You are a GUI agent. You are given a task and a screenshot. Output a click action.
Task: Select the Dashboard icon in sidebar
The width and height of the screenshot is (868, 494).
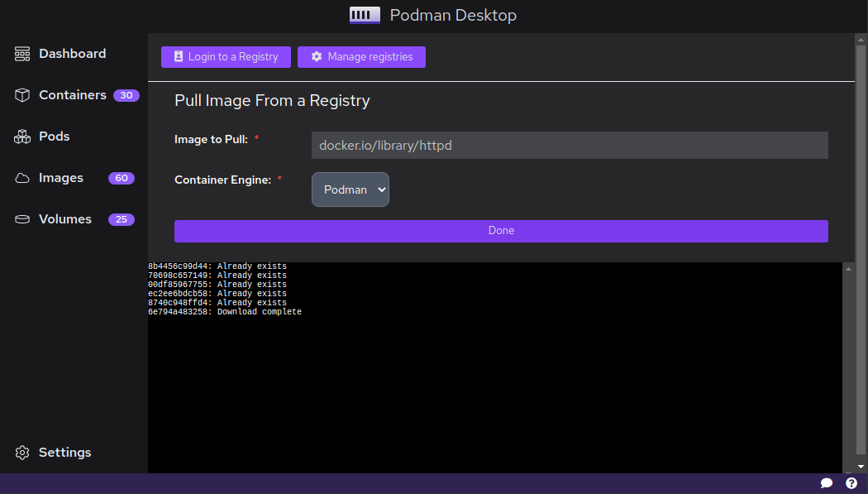coord(21,53)
